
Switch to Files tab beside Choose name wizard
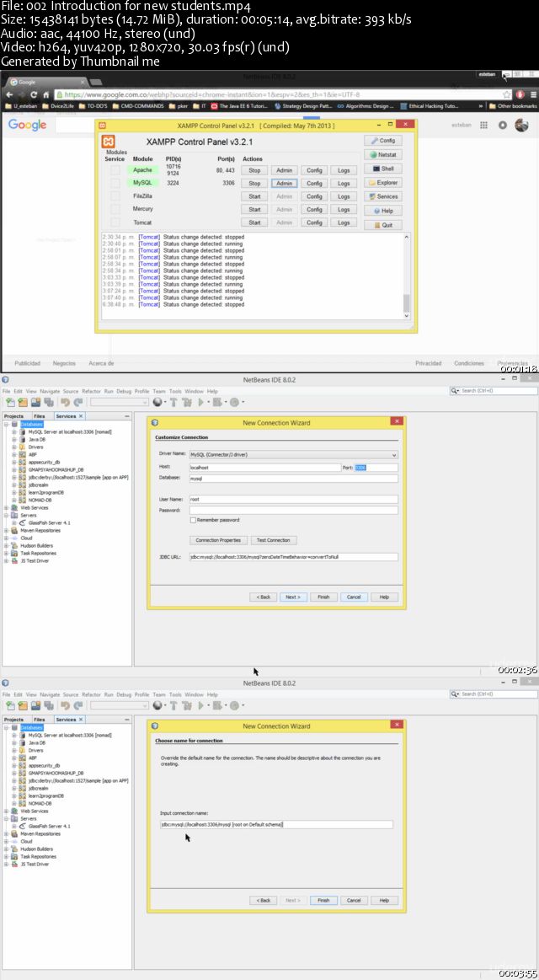click(40, 720)
